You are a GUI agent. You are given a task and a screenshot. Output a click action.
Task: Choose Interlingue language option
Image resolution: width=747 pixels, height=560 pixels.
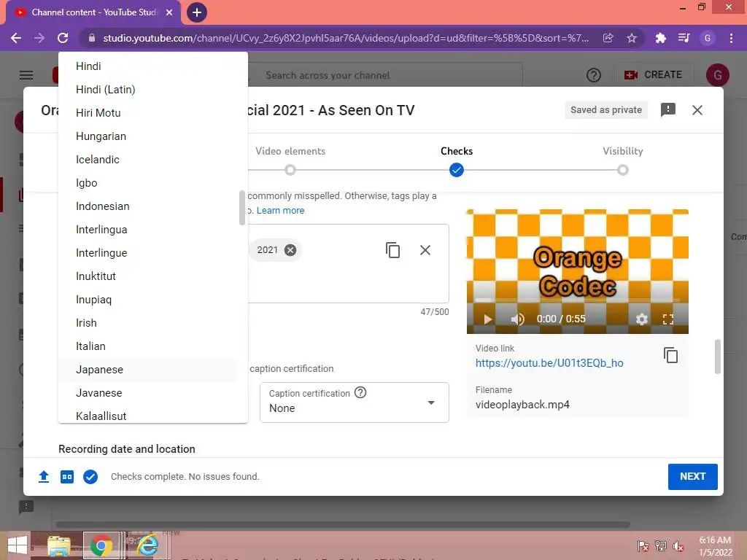point(147,253)
